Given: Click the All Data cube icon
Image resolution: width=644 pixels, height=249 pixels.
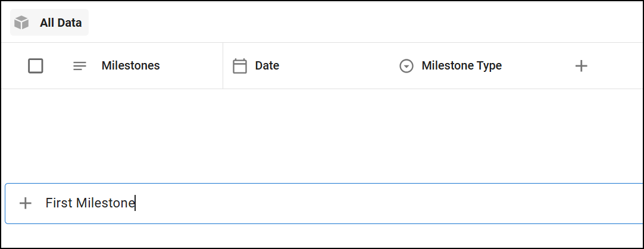Looking at the screenshot, I should [x=22, y=23].
